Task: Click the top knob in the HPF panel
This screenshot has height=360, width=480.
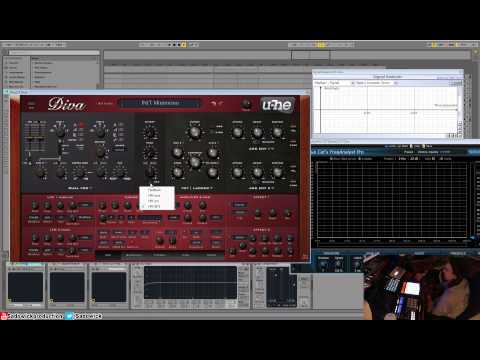Action: point(150,133)
